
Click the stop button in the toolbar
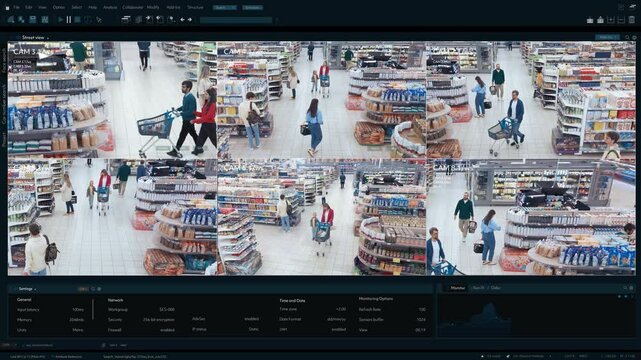tap(78, 19)
